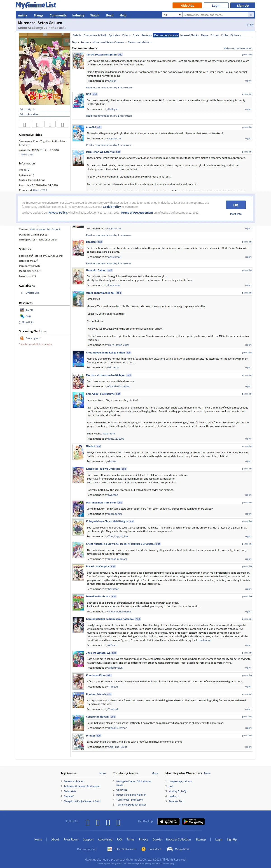Viewport: 271px width, 868px height.
Task: Open the Recommendations breadcrumb link
Action: pyautogui.click(x=140, y=42)
